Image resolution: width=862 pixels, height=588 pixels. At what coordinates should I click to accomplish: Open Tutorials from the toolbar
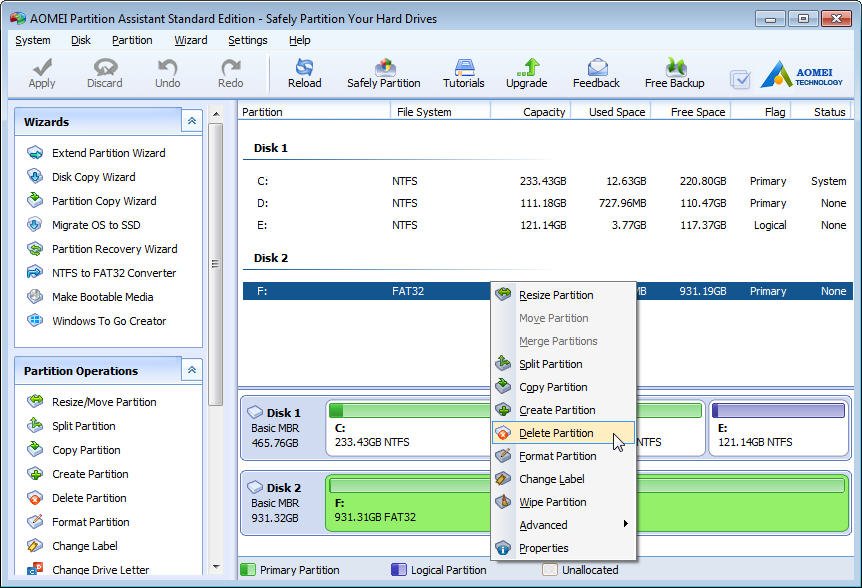tap(463, 73)
